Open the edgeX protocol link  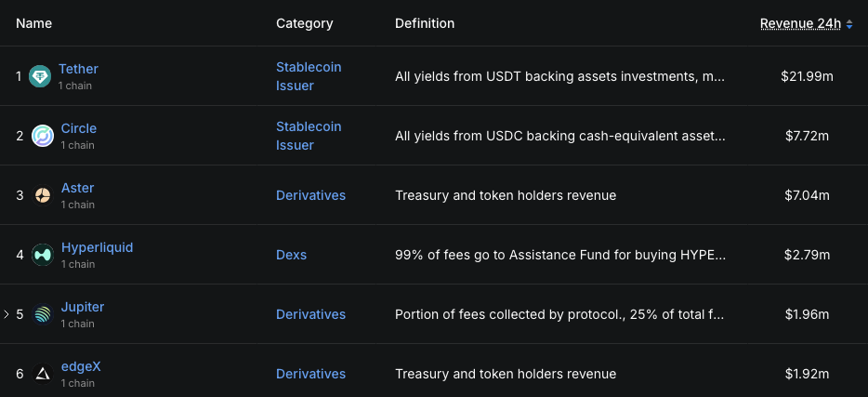click(x=81, y=366)
